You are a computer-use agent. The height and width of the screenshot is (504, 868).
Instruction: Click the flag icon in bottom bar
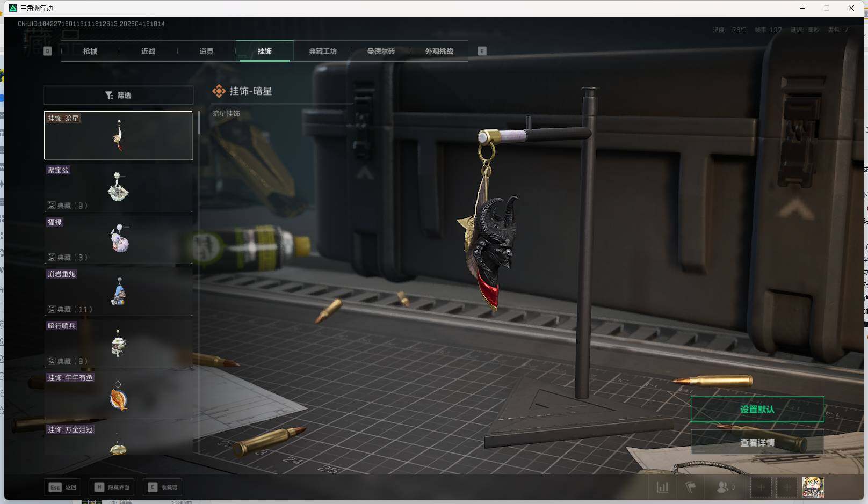point(691,487)
